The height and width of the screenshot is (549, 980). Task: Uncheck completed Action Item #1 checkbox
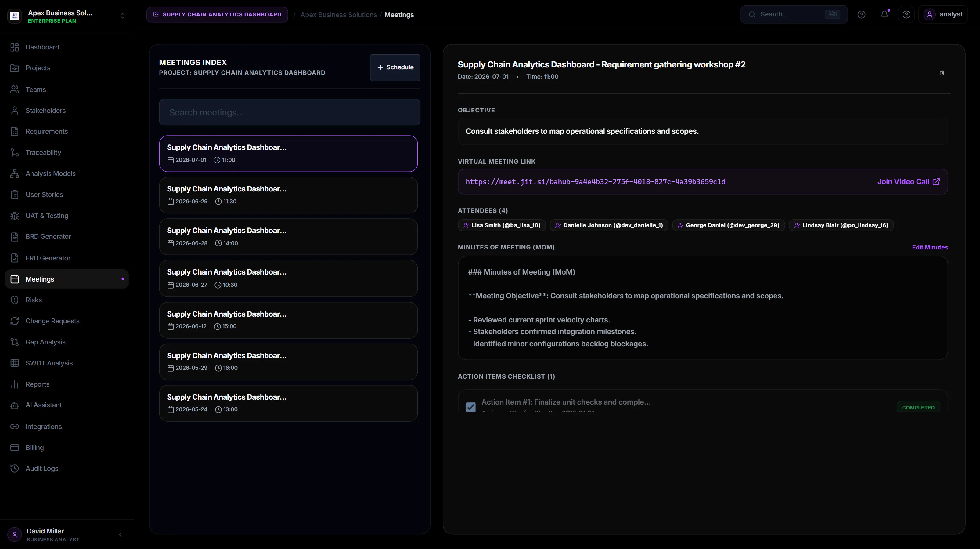(470, 407)
